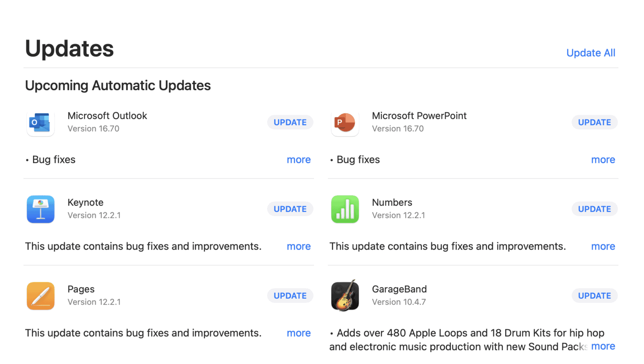Expand Pages update description

(299, 333)
